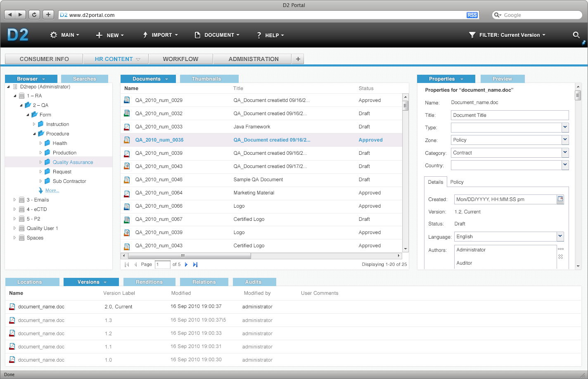Click the RSS badge in address bar
Screen dimensions: 588x379
[x=472, y=15]
